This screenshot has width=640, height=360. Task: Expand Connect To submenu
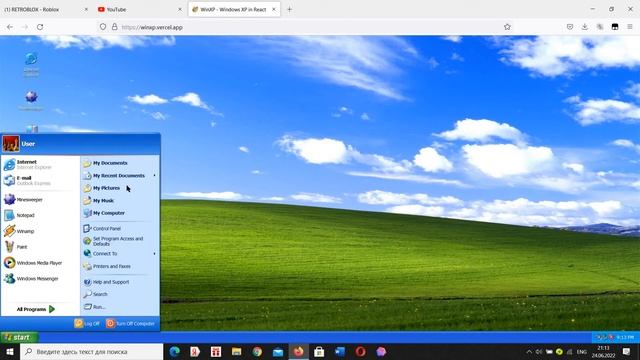click(x=120, y=253)
